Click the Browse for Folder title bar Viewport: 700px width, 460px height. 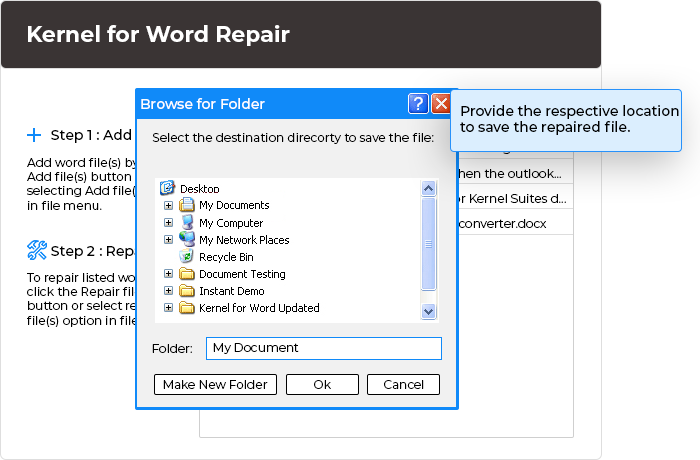point(272,104)
